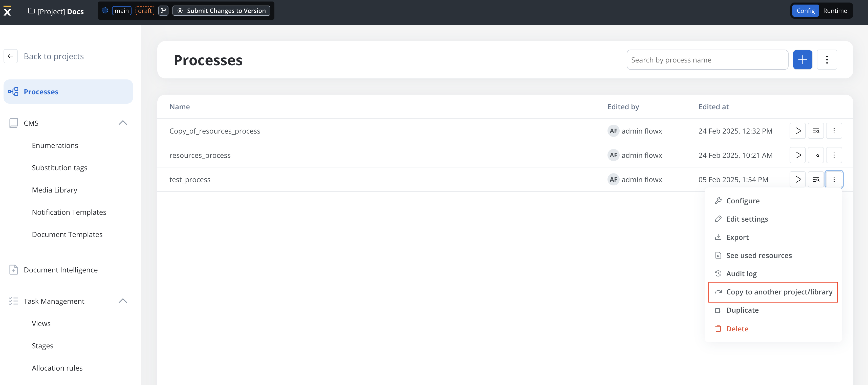This screenshot has height=385, width=868.
Task: Open the resources_process row name
Action: click(200, 155)
